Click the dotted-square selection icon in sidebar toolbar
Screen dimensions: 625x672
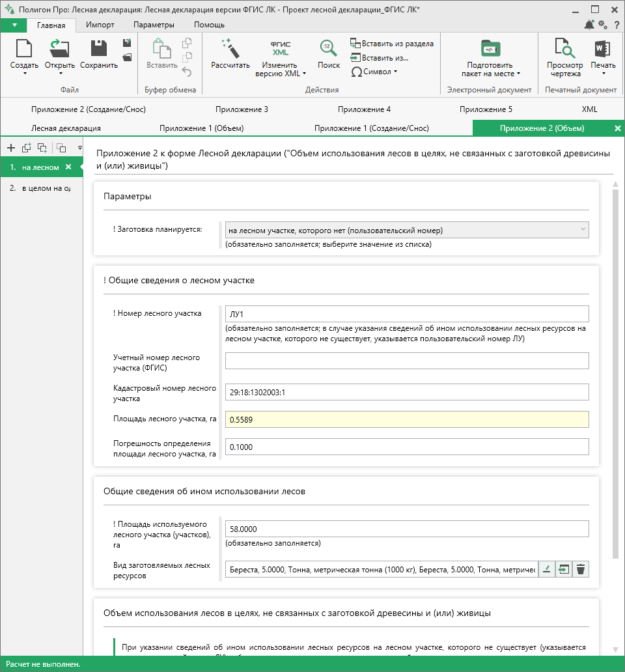[x=61, y=148]
